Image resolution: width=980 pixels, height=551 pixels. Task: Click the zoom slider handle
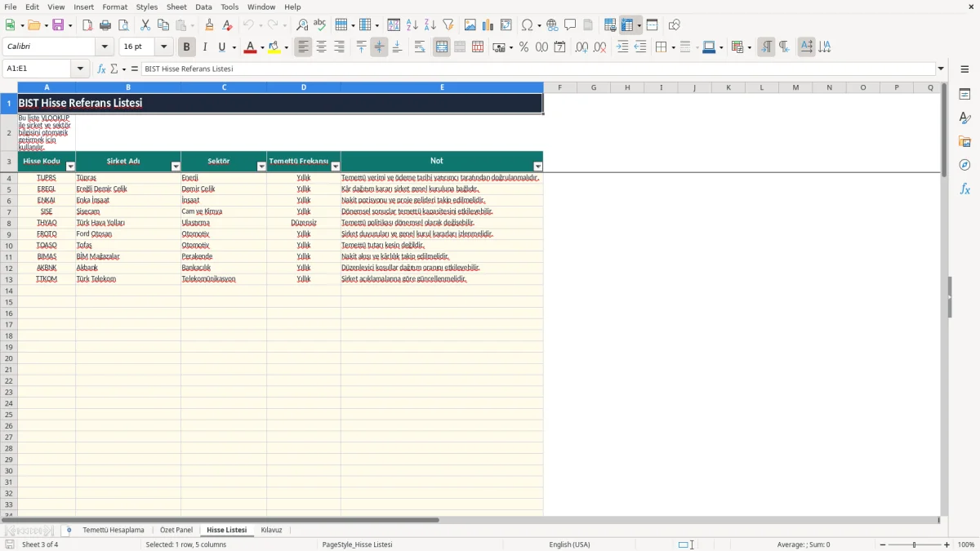914,544
